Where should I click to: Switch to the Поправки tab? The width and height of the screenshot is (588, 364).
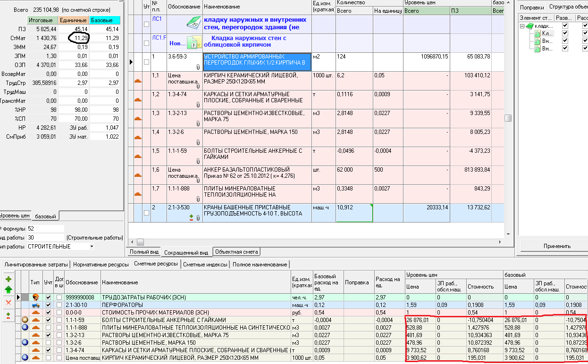(x=531, y=7)
